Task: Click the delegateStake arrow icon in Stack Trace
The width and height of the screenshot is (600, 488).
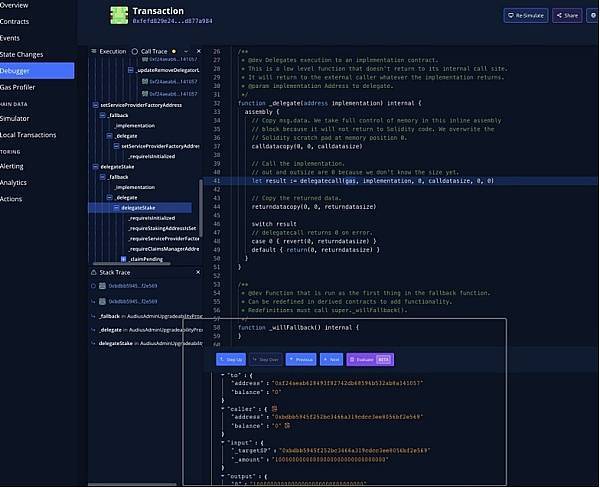Action: 93,343
